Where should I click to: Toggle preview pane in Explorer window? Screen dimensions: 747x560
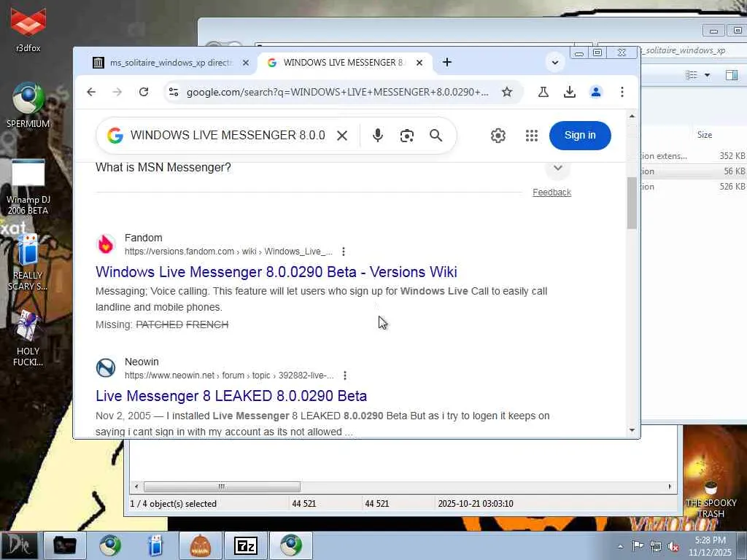click(732, 75)
